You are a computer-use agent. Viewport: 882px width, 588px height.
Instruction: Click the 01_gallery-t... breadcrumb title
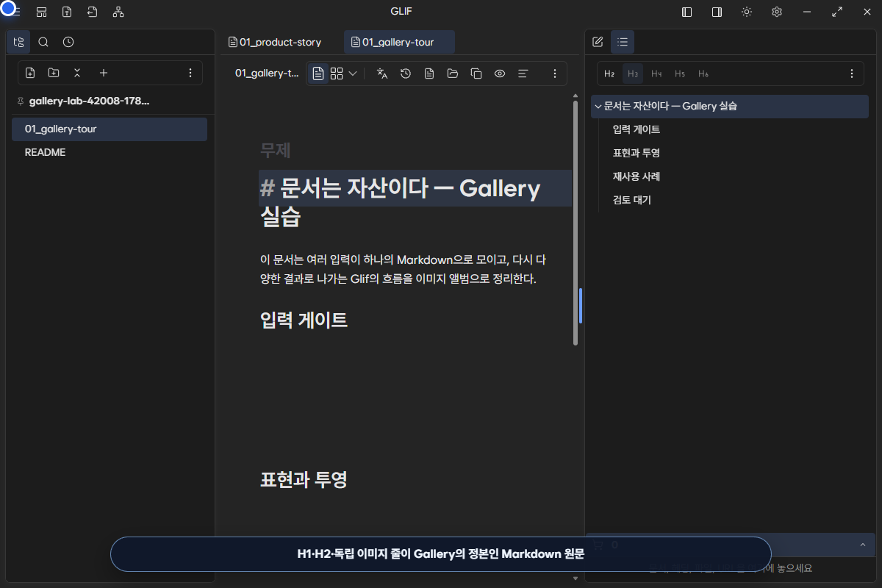click(267, 73)
